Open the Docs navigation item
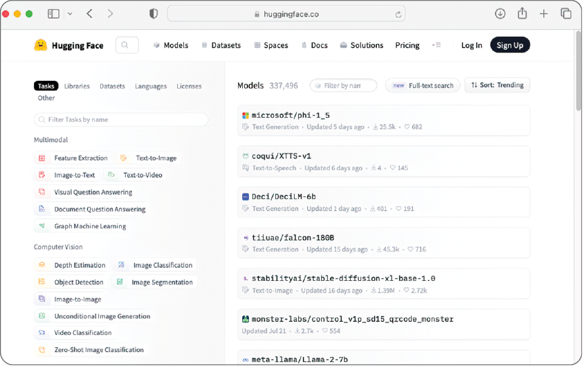 tap(315, 45)
